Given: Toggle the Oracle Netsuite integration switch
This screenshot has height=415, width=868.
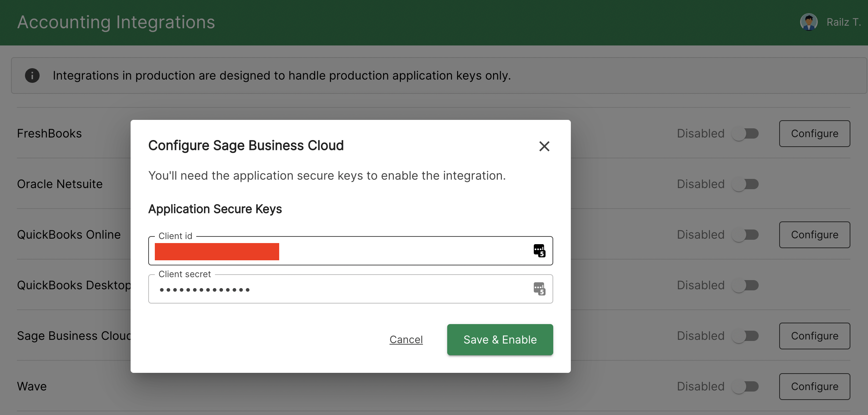Looking at the screenshot, I should point(745,184).
